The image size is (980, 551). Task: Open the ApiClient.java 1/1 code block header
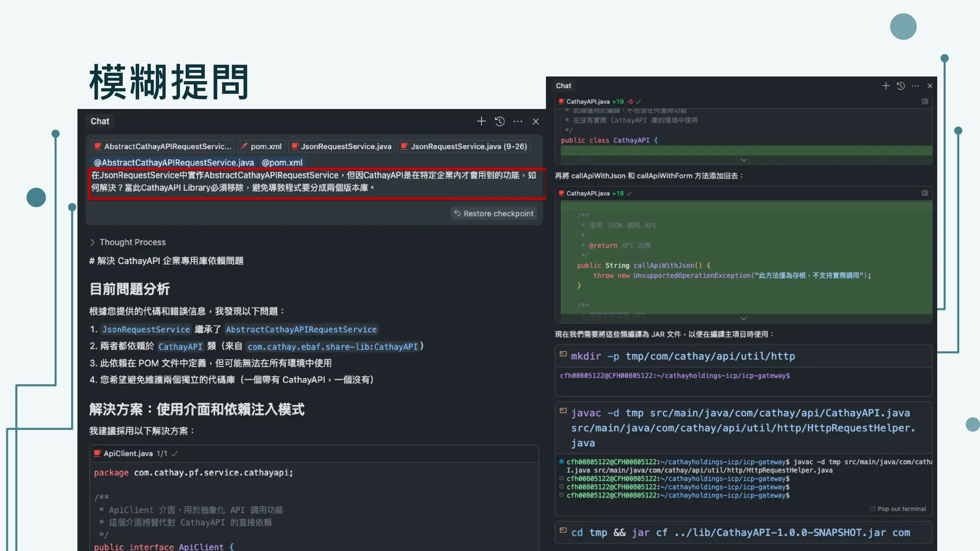tap(314, 453)
